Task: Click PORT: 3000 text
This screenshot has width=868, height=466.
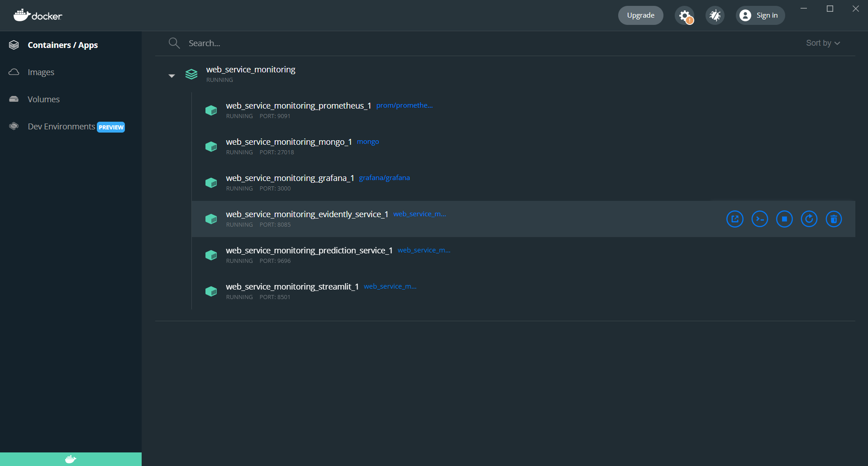Action: point(275,189)
